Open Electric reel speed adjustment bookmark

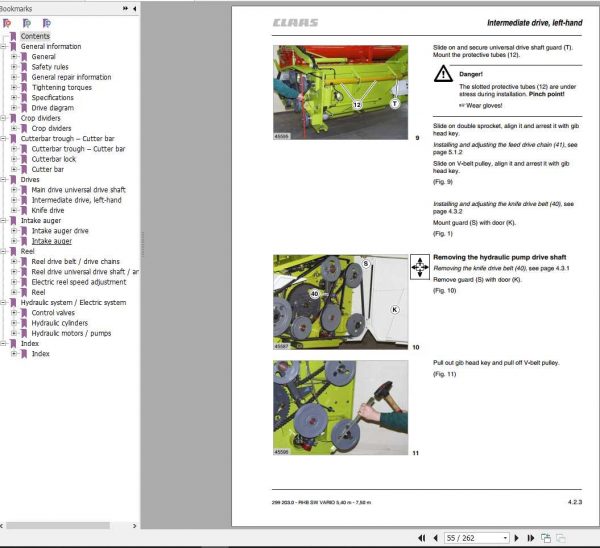click(x=78, y=282)
